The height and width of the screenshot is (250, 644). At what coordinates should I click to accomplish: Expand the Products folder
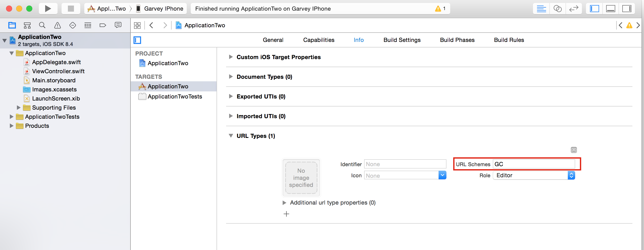(12, 126)
